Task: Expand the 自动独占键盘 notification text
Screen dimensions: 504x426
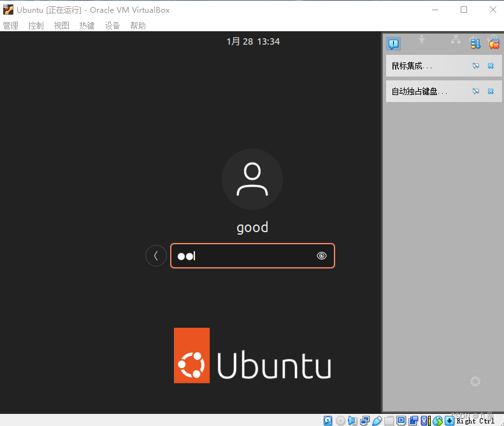Action: 419,91
